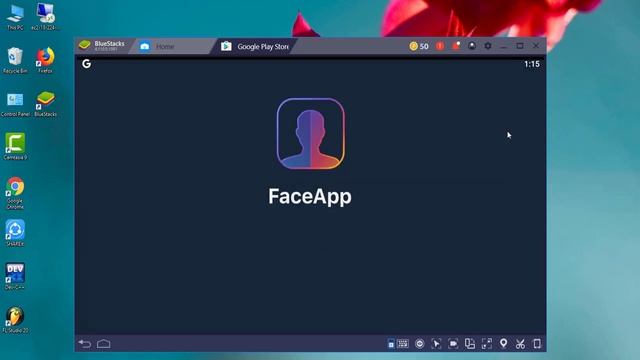Viewport: 640px width, 360px height.
Task: Minimize the BlueStacks window
Action: [x=504, y=46]
